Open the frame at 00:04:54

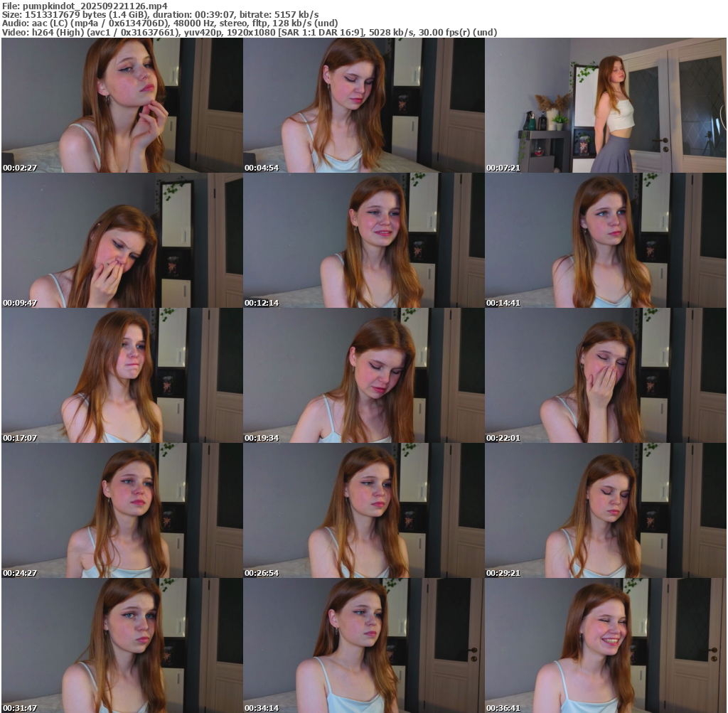click(363, 105)
